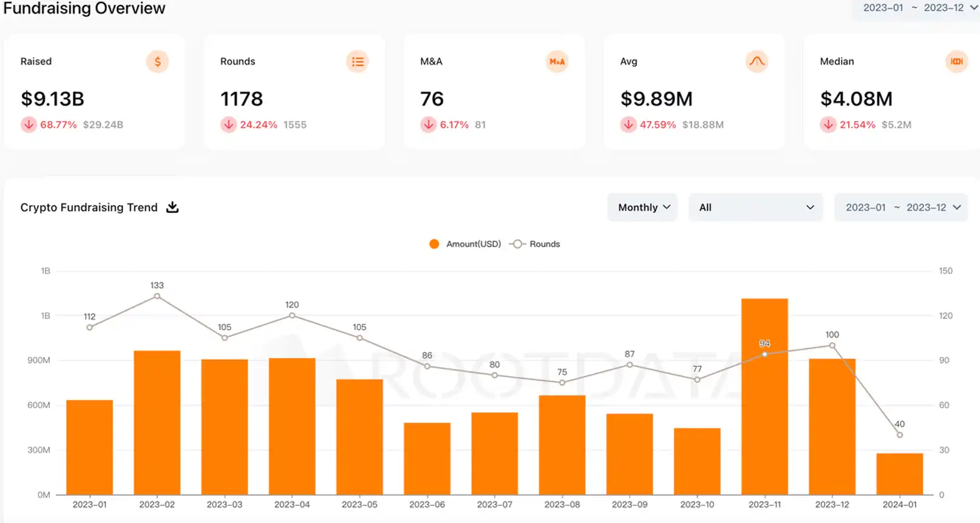Open the All category dropdown
Image resolution: width=980 pixels, height=523 pixels.
click(x=755, y=208)
